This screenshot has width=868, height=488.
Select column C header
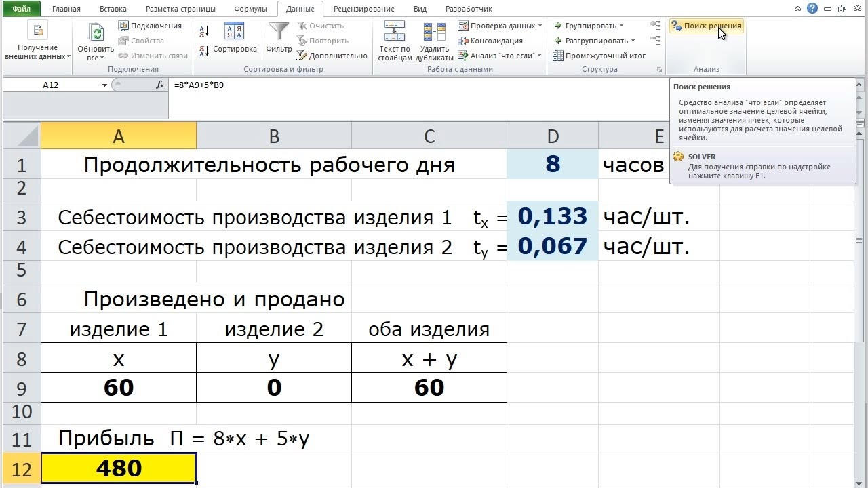(x=429, y=136)
